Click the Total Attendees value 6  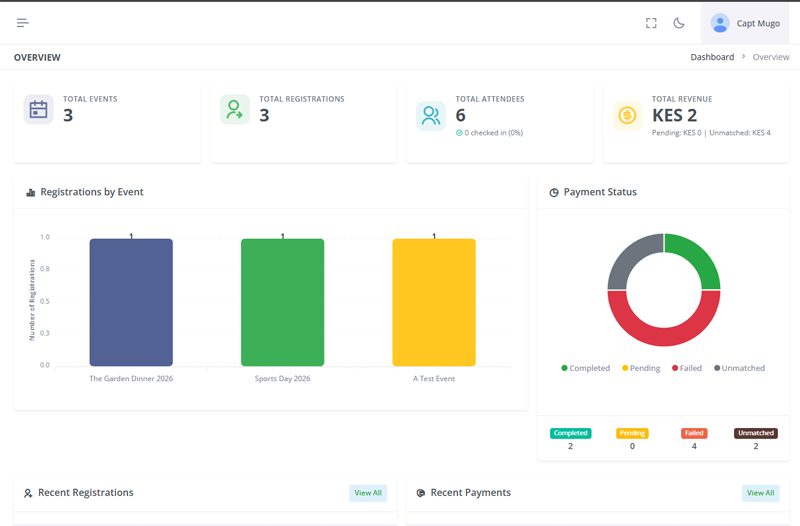pyautogui.click(x=460, y=115)
